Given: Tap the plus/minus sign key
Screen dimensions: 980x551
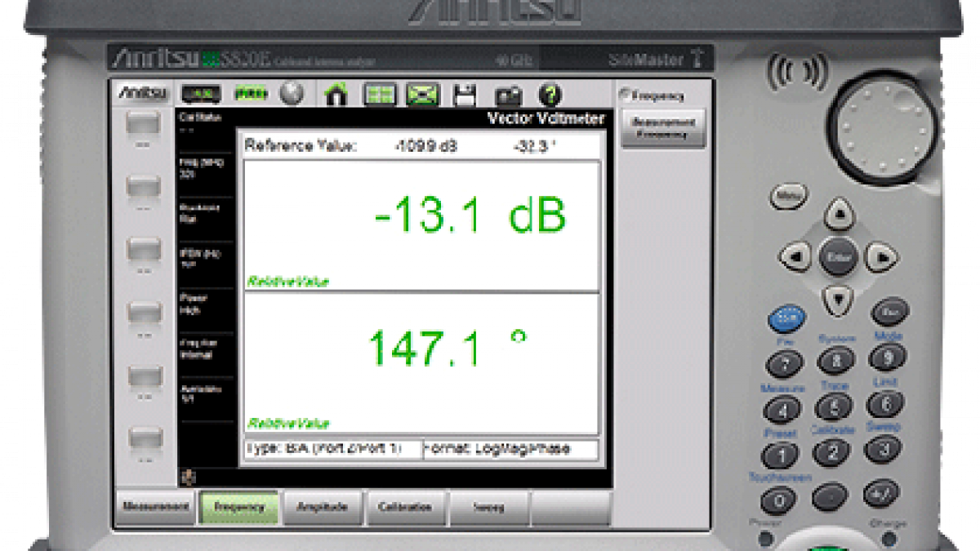Looking at the screenshot, I should 881,493.
